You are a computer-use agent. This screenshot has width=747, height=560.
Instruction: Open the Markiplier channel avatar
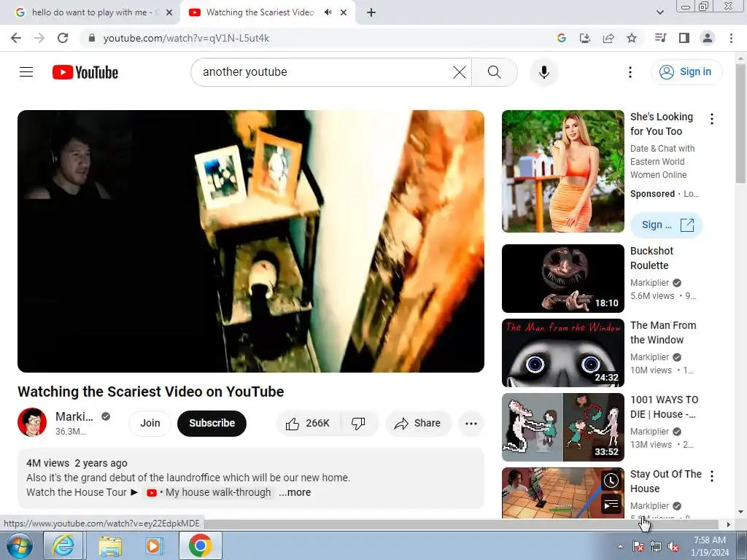click(32, 422)
